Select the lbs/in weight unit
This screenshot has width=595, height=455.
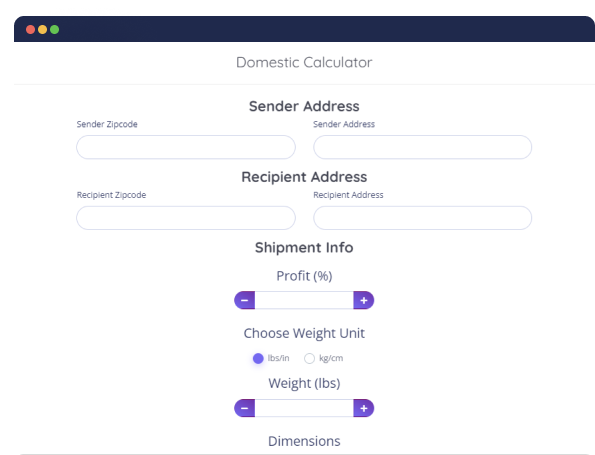[258, 358]
